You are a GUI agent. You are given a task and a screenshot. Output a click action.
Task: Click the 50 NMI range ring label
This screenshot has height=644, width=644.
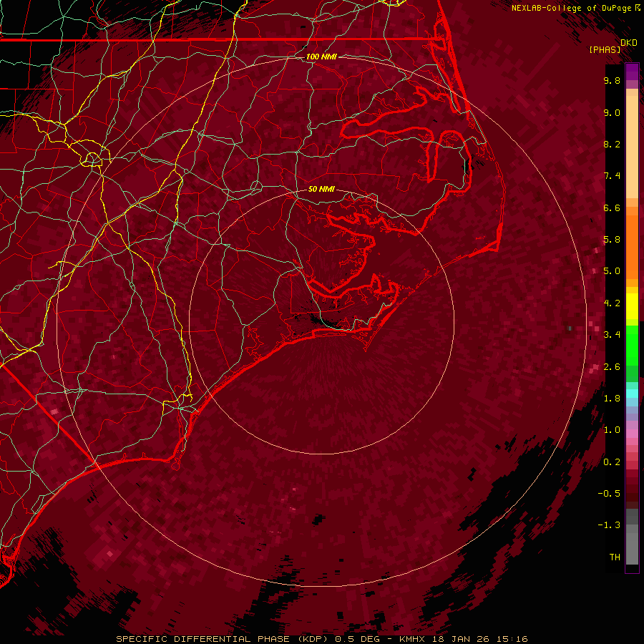click(321, 189)
